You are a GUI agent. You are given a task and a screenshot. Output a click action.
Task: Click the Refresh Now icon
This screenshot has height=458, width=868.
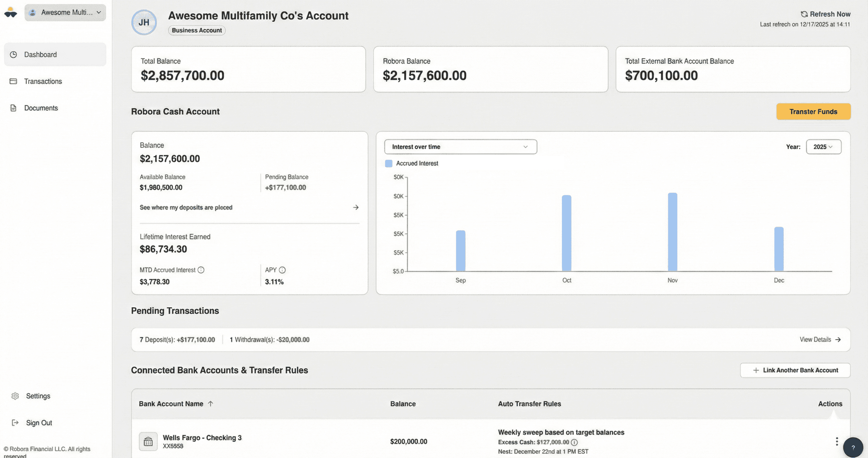pos(803,14)
